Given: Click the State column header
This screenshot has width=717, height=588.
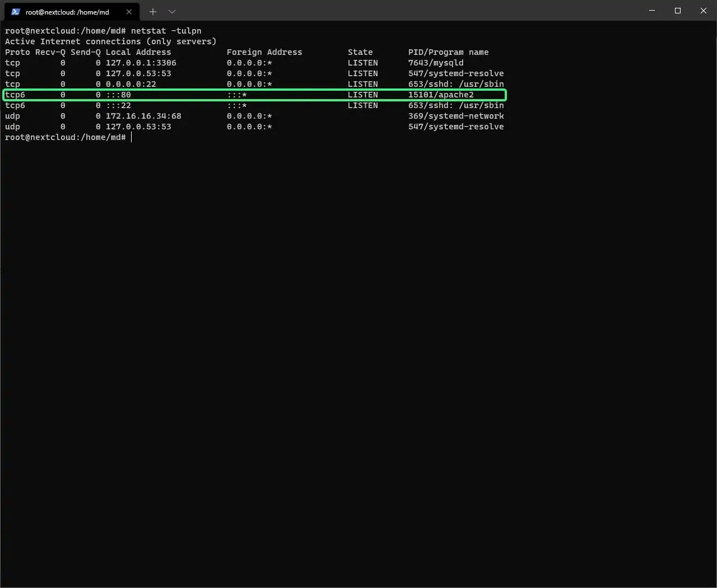Looking at the screenshot, I should click(360, 52).
